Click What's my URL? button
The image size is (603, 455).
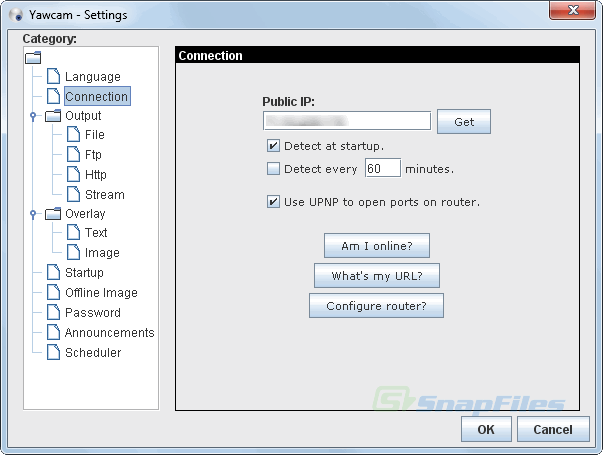tap(377, 275)
